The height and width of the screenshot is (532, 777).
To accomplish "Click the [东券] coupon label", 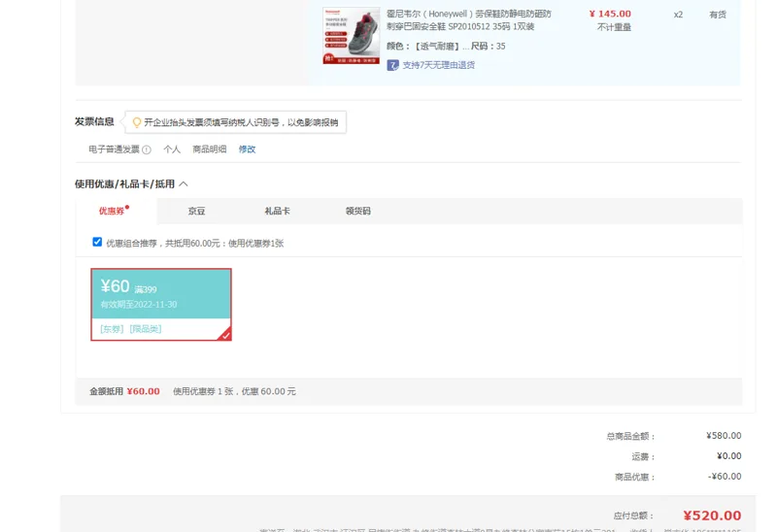I will 112,329.
